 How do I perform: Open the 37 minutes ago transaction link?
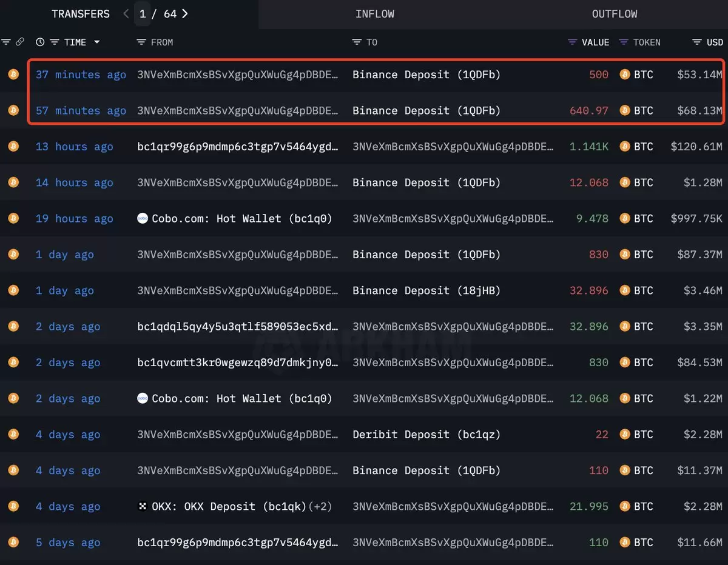(81, 75)
